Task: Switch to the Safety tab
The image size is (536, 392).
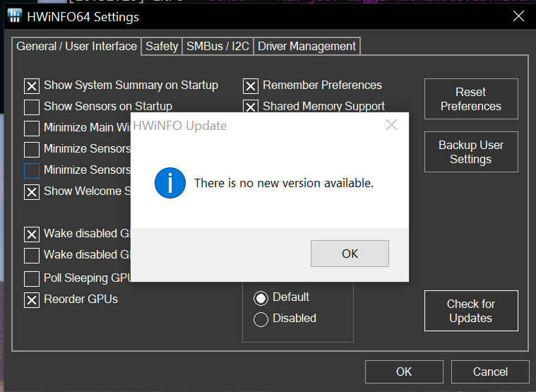Action: (x=162, y=46)
